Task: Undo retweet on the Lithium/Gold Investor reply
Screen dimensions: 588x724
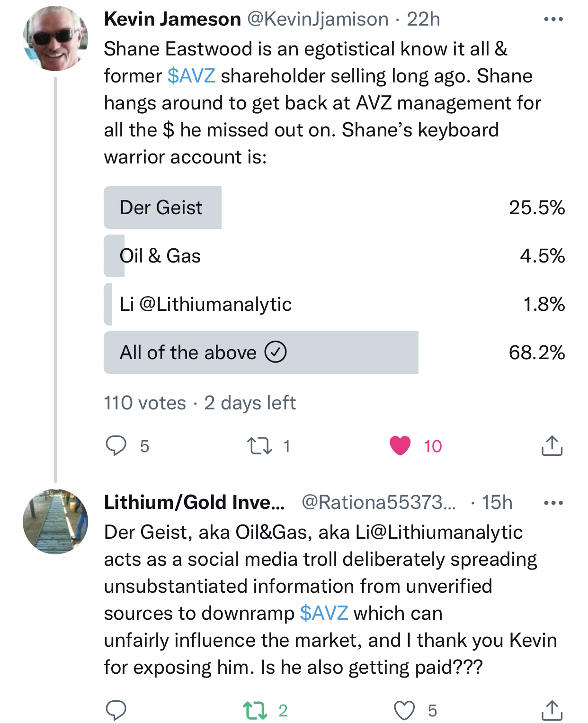Action: tap(255, 710)
